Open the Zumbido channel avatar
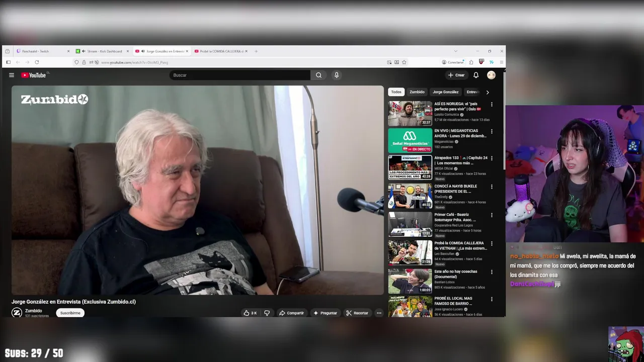The width and height of the screenshot is (644, 362). [x=17, y=313]
